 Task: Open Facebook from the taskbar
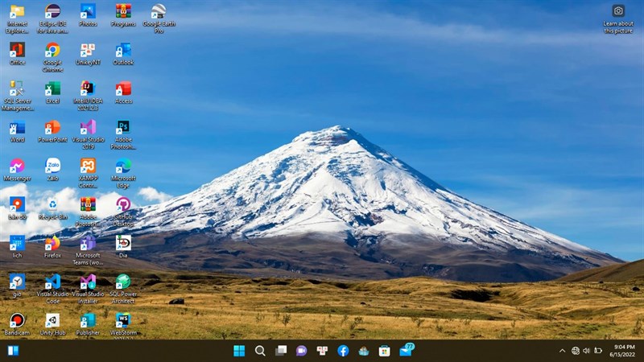(x=343, y=351)
